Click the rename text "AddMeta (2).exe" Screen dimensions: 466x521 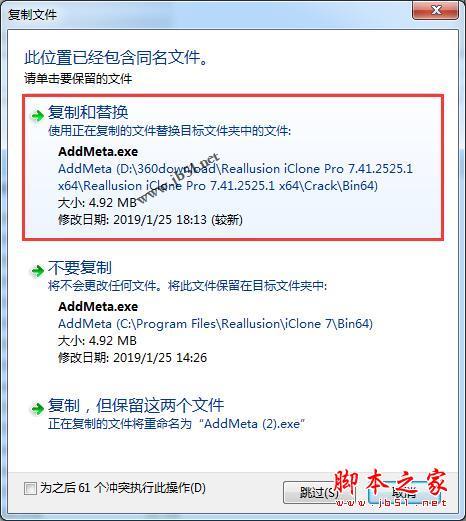click(252, 424)
